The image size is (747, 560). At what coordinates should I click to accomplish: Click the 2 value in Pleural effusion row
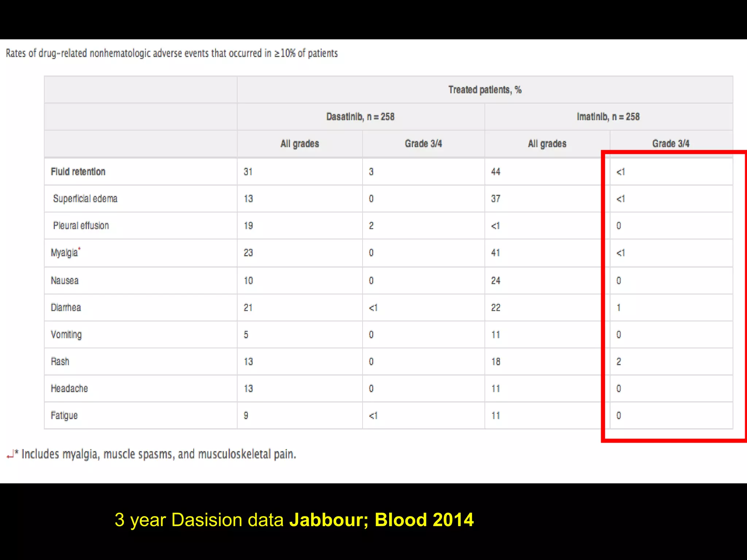pos(371,226)
